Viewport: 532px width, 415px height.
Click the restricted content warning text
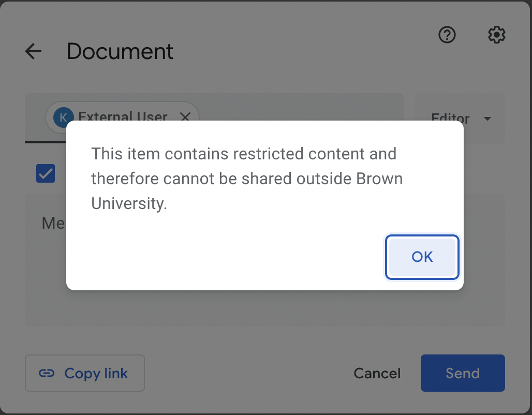point(247,179)
